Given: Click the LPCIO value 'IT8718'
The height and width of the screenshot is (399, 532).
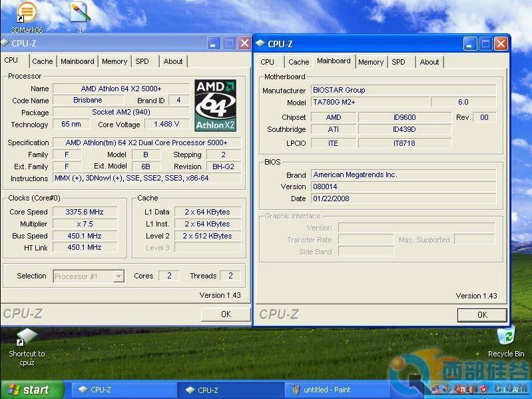Looking at the screenshot, I should click(x=405, y=143).
